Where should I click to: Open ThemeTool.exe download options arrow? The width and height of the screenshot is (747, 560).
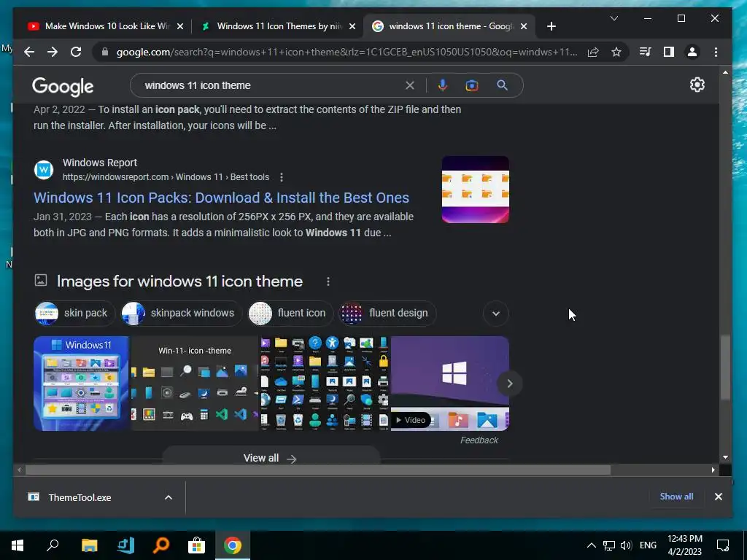[x=169, y=497]
